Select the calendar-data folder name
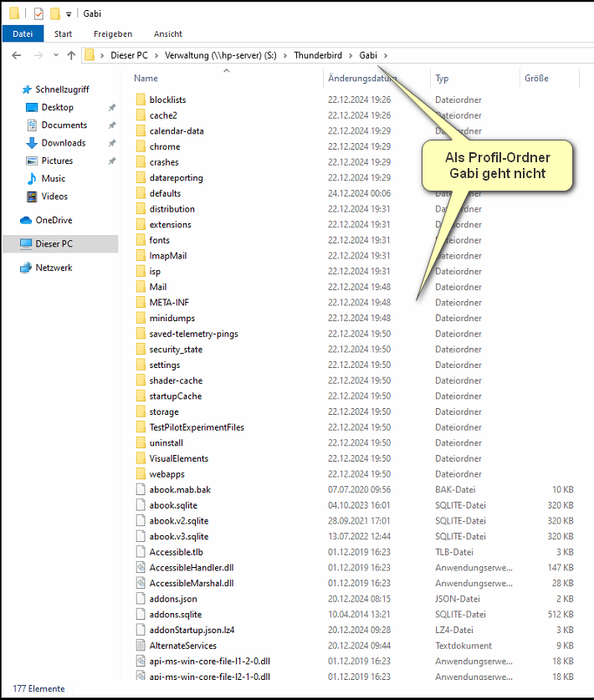Screen dimensions: 594x700 pyautogui.click(x=177, y=130)
